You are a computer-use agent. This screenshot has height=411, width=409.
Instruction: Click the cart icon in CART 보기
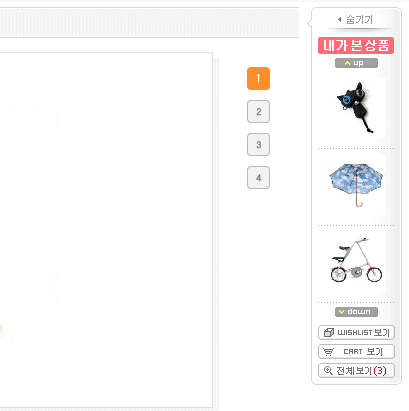(x=328, y=352)
